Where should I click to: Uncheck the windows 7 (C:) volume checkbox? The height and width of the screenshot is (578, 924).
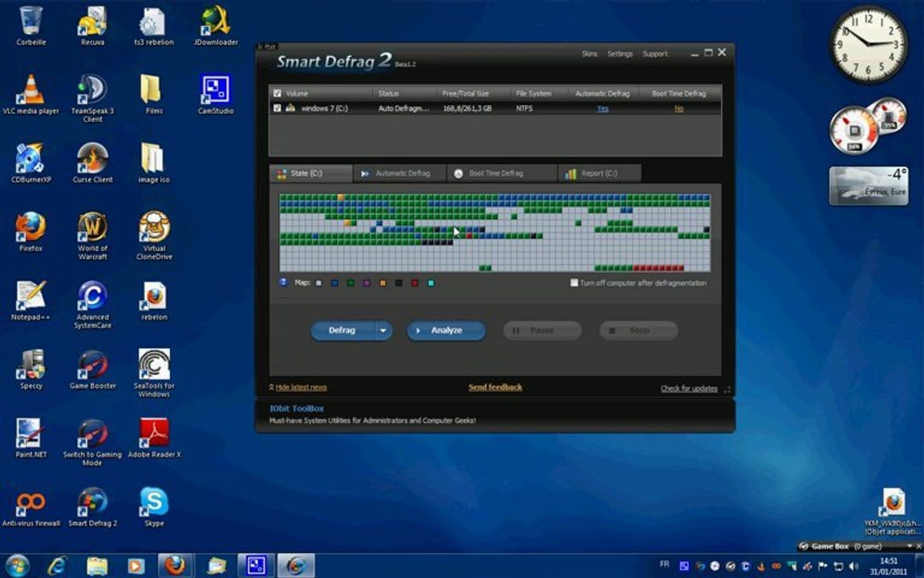277,108
